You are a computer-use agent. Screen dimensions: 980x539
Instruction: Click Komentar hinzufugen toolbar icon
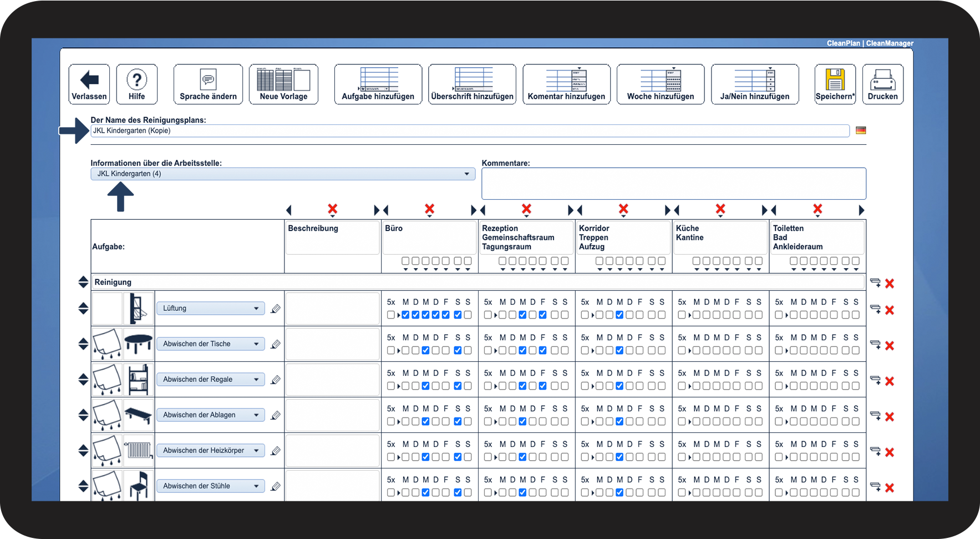[566, 84]
